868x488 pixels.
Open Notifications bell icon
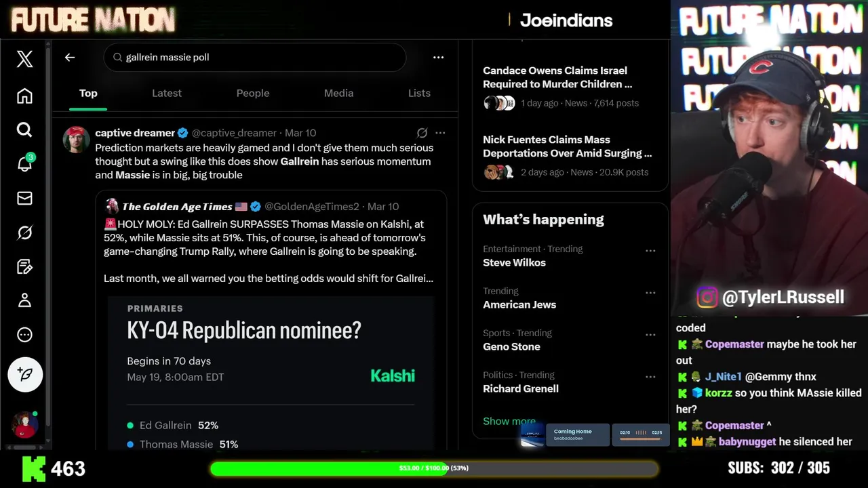click(24, 163)
